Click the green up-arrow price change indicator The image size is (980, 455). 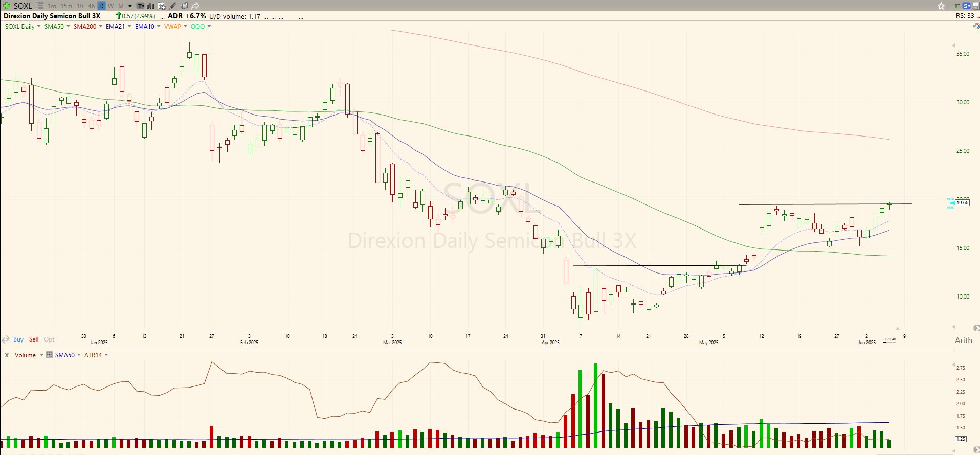click(119, 16)
